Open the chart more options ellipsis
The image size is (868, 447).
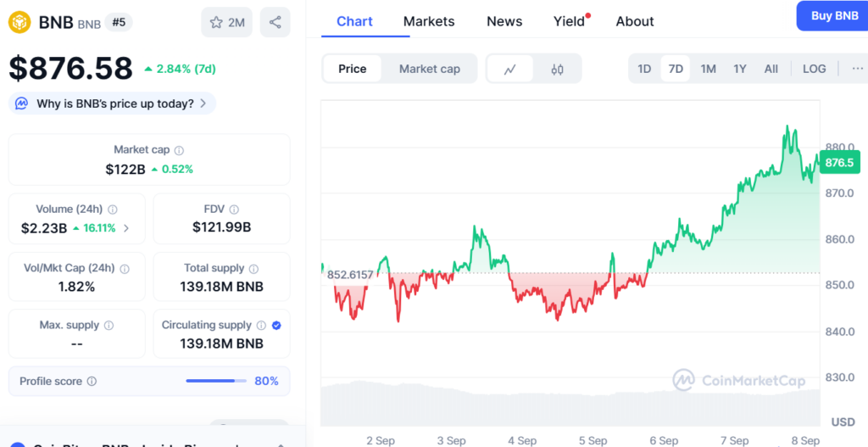coord(856,69)
